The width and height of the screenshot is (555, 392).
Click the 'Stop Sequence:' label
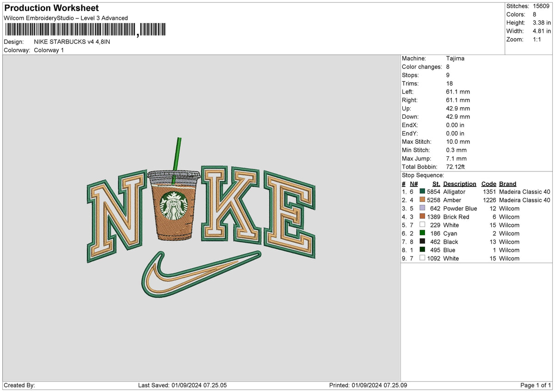423,175
